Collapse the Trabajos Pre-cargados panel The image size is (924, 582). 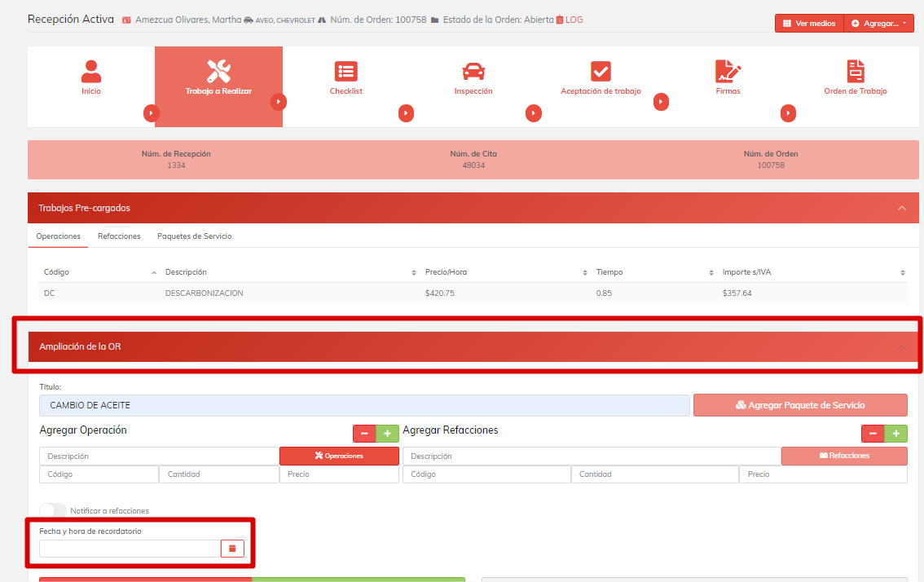pos(901,208)
